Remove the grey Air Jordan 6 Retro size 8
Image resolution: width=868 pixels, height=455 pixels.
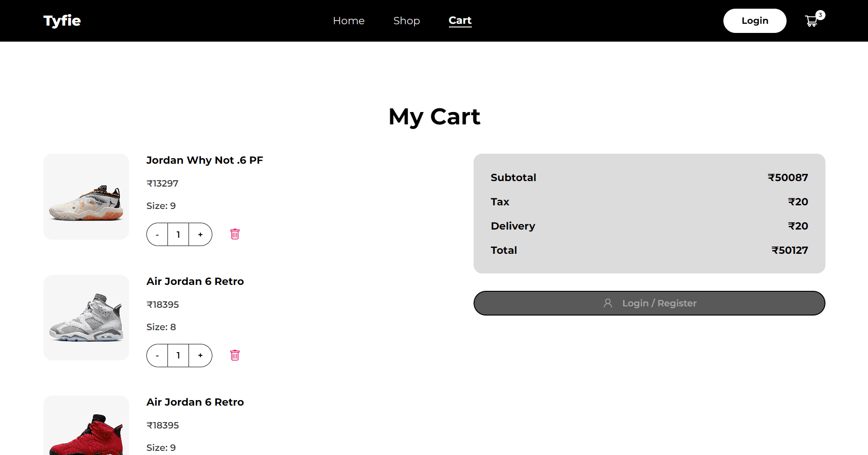coord(235,355)
